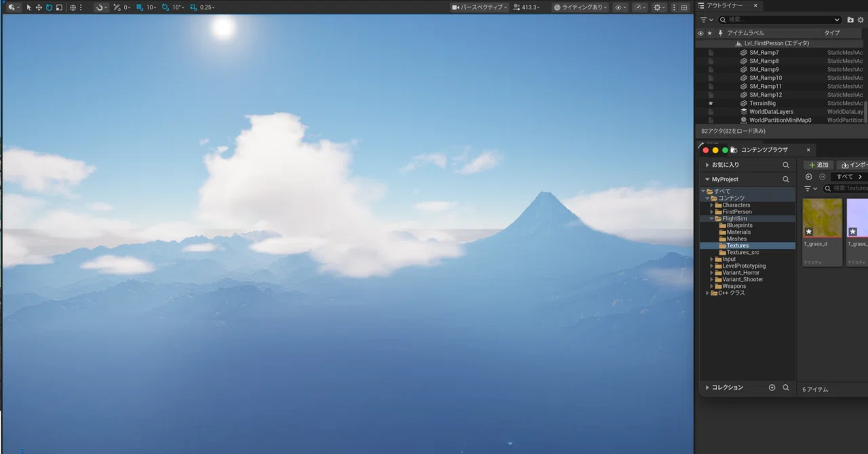Search コレクション magnifier icon
This screenshot has width=868, height=454.
[786, 388]
